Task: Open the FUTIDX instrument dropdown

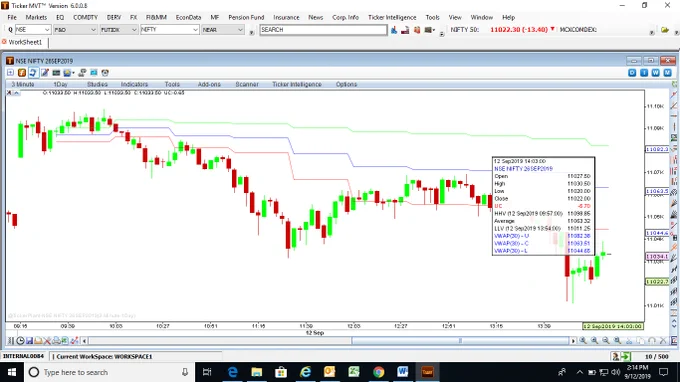Action: click(x=118, y=29)
